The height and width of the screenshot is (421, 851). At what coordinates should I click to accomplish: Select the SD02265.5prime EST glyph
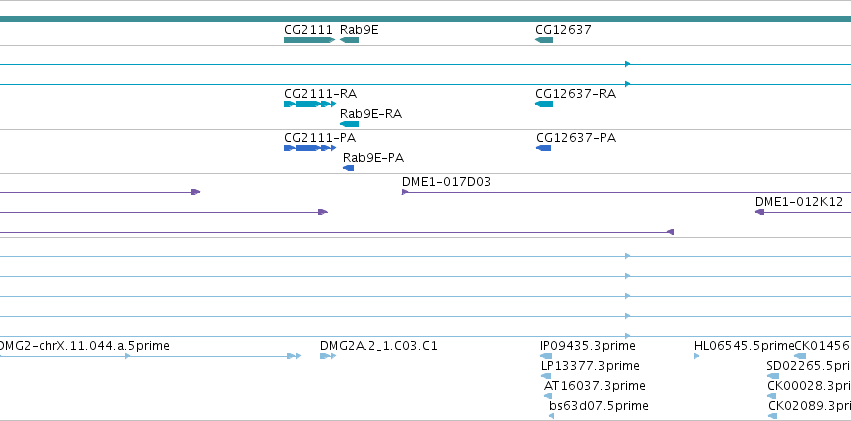coord(773,376)
